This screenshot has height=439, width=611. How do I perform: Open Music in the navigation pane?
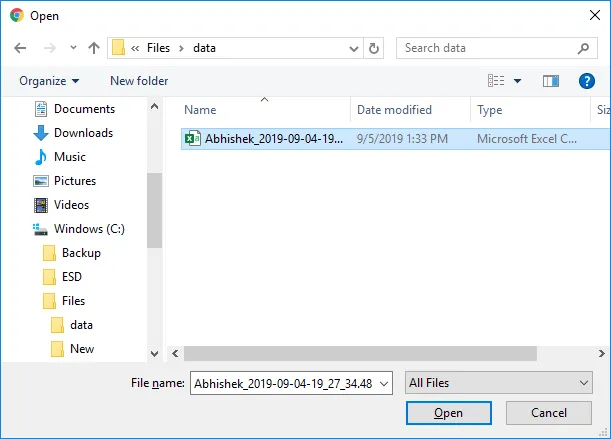point(70,157)
